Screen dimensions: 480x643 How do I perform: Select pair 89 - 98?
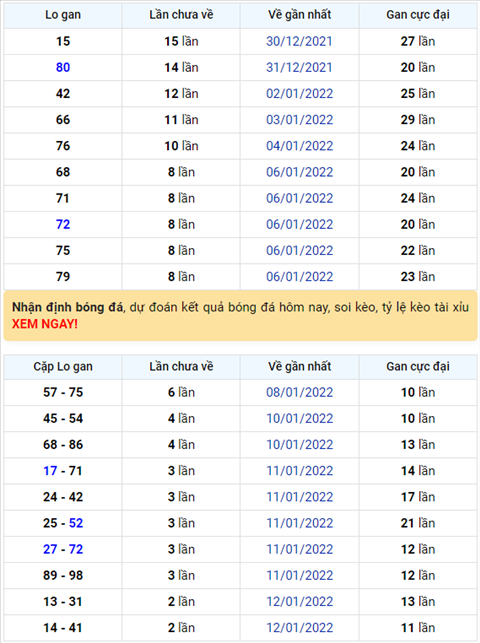click(63, 575)
